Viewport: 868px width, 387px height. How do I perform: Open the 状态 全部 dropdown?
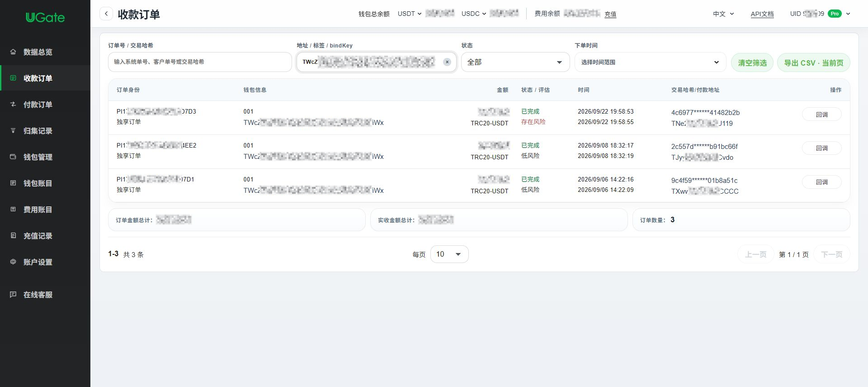(x=515, y=62)
